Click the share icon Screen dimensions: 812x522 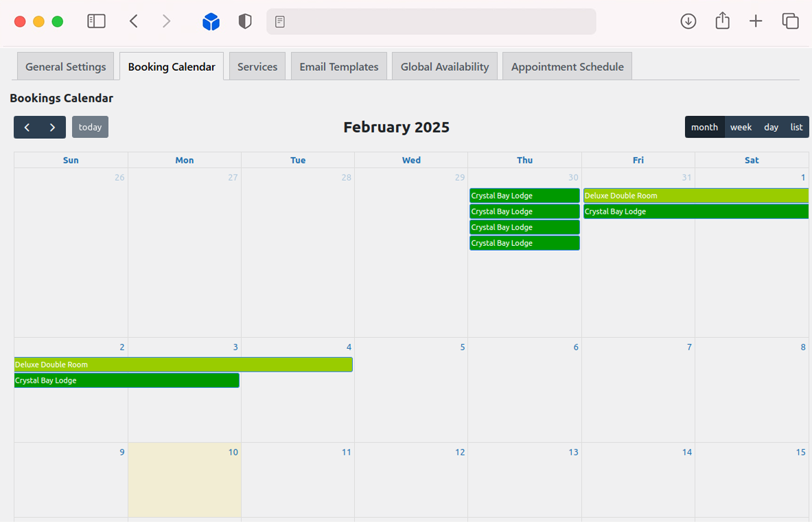722,21
